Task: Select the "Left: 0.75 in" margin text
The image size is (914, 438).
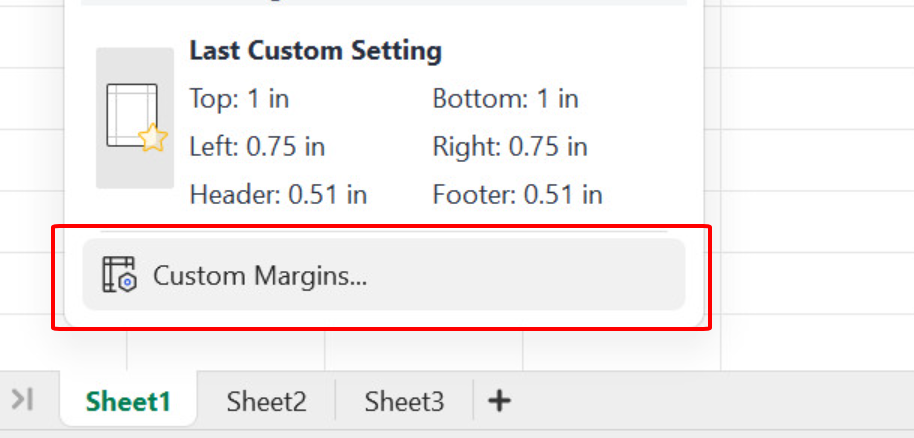Action: (257, 147)
